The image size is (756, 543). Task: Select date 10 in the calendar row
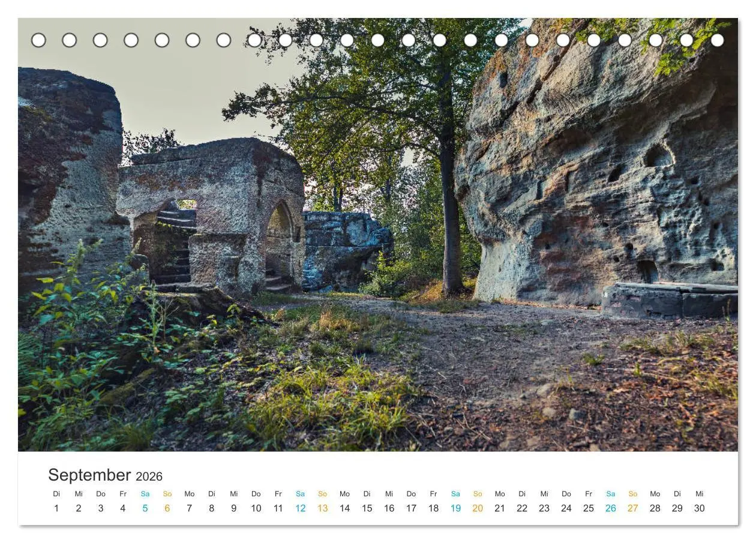click(x=256, y=508)
